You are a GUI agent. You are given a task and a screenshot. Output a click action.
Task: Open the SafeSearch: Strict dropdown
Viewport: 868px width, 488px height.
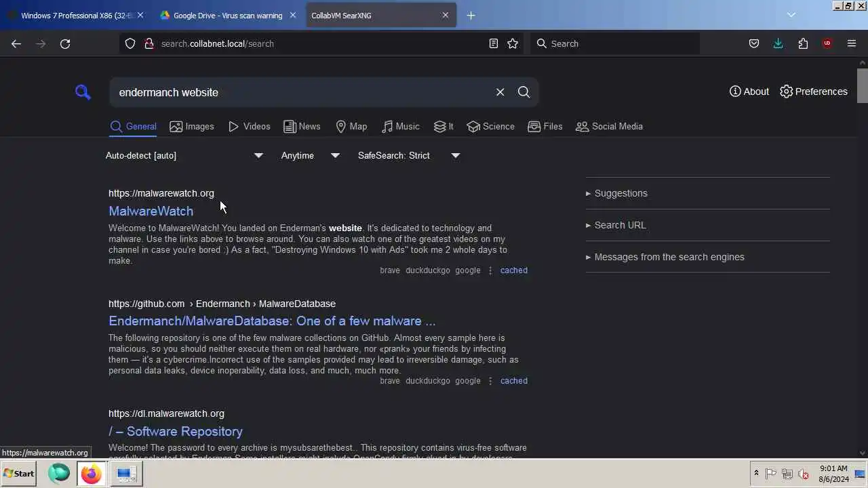409,155
